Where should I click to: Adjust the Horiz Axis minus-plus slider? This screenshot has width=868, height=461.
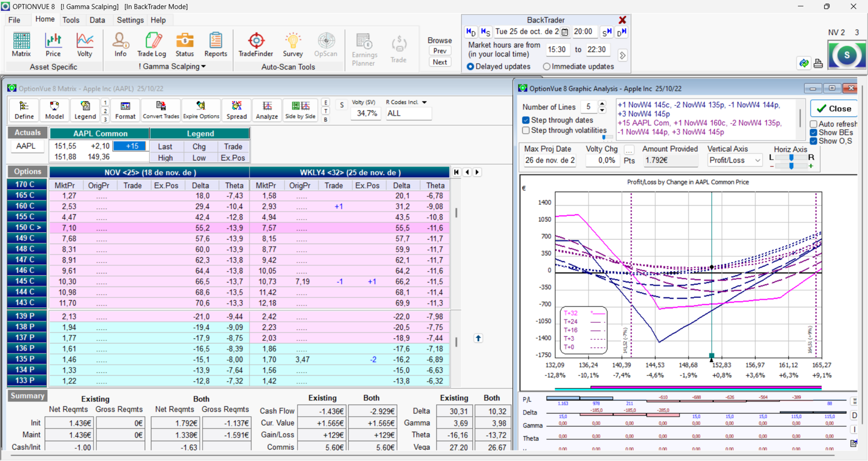coord(791,166)
